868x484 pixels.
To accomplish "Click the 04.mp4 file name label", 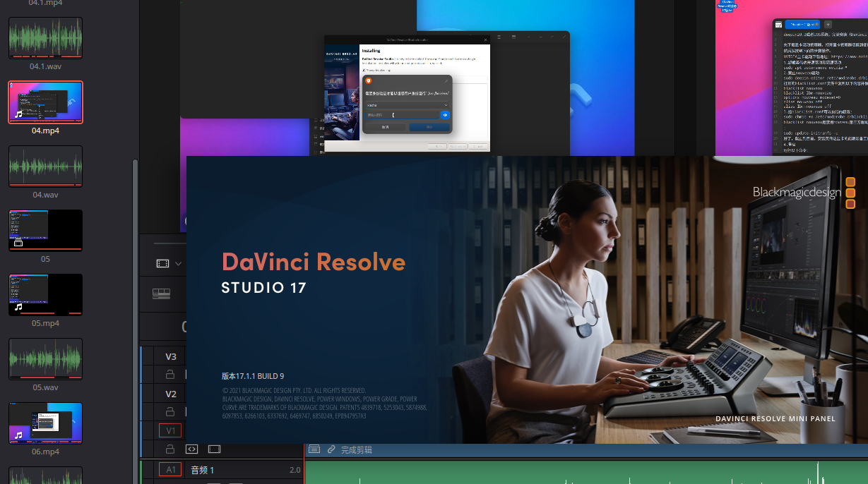I will pyautogui.click(x=45, y=131).
